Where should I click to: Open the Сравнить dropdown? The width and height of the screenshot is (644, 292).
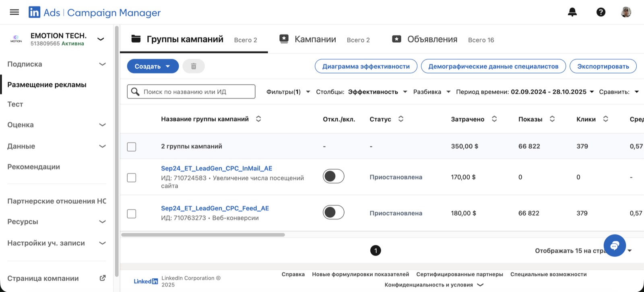pos(619,92)
